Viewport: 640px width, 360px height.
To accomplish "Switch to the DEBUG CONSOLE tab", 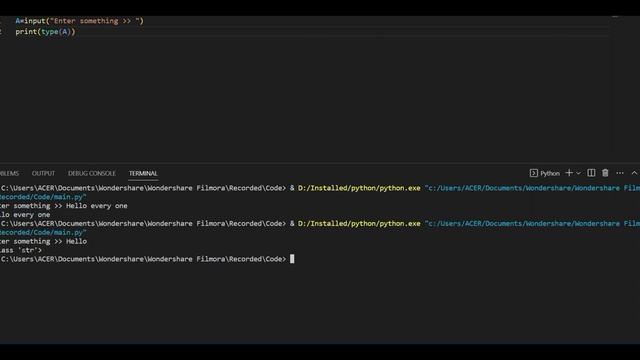I will point(92,173).
